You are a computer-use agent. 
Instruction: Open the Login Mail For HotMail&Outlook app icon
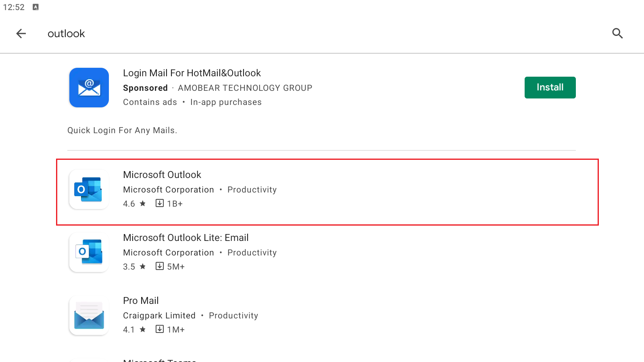point(89,88)
